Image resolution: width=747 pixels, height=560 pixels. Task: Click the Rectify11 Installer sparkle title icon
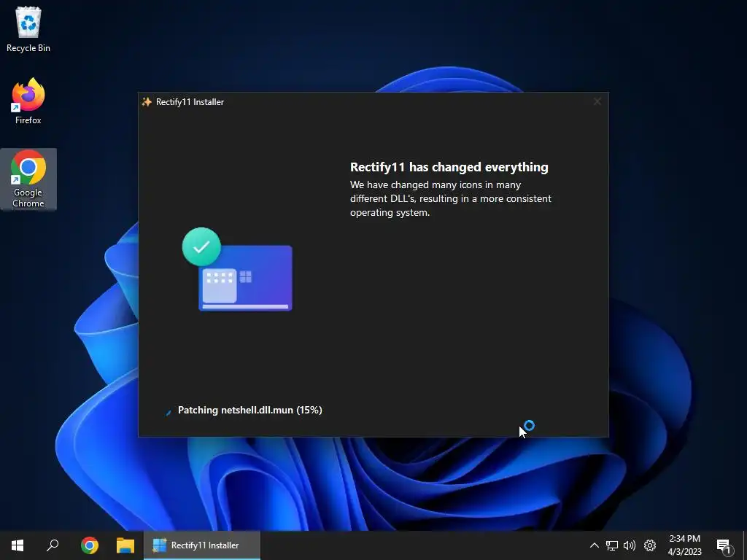147,102
